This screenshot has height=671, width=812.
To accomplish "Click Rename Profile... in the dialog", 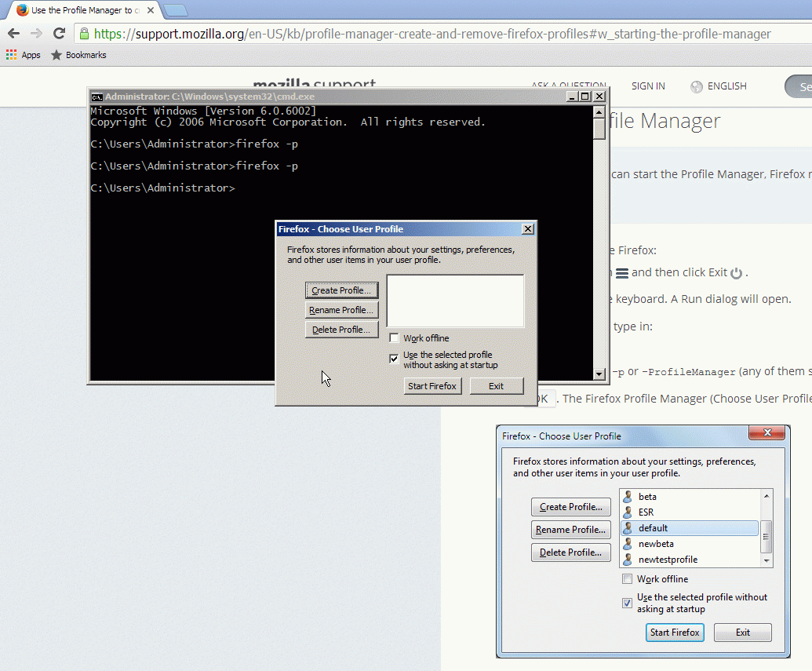I will pyautogui.click(x=341, y=310).
